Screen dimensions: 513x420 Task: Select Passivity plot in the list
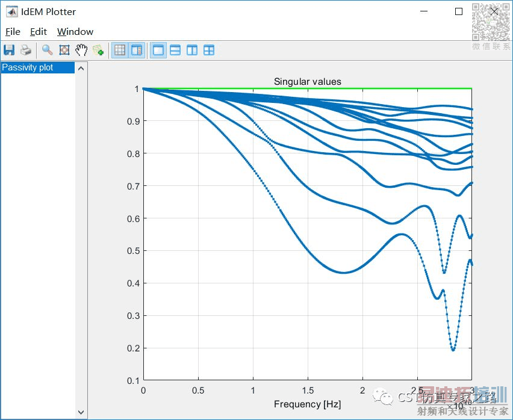[38, 67]
